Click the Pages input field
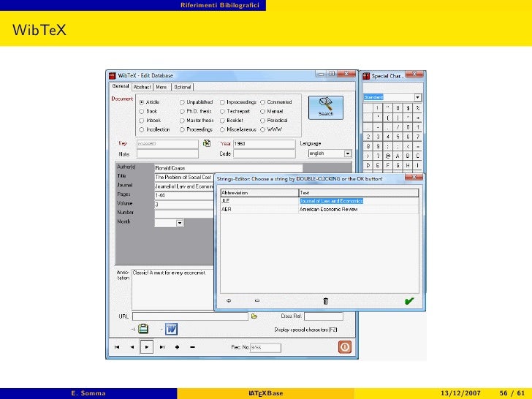The width and height of the screenshot is (532, 399). 184,195
